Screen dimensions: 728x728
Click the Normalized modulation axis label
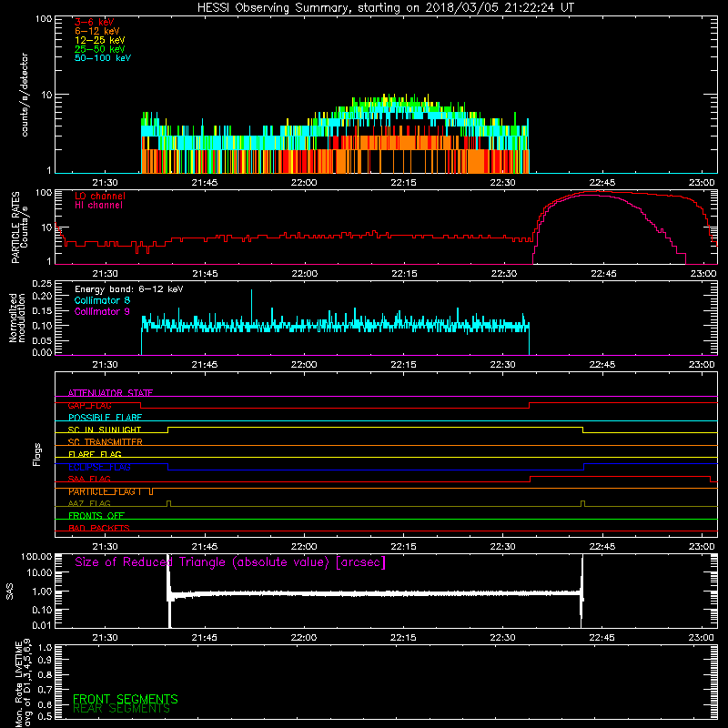[x=17, y=318]
